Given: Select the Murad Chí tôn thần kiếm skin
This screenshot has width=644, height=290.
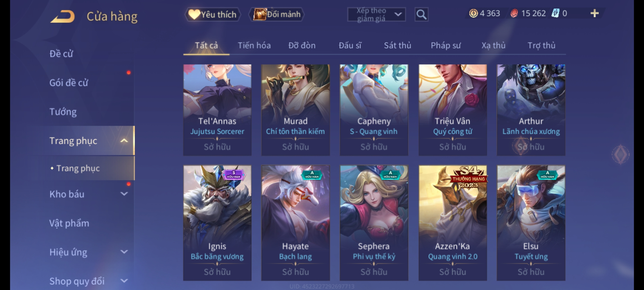Looking at the screenshot, I should click(x=295, y=110).
